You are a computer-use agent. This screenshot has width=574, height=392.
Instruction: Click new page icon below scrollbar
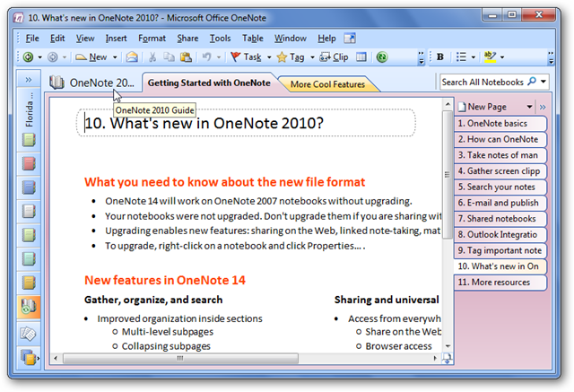click(x=448, y=358)
